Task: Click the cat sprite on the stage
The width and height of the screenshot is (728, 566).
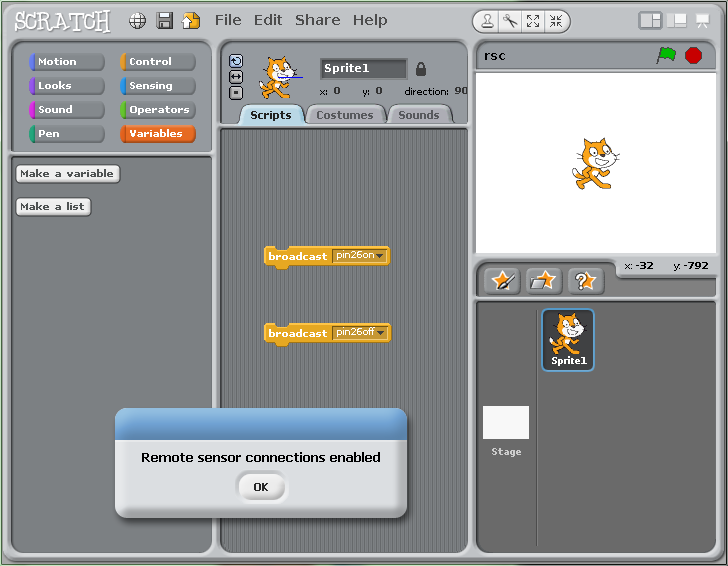Action: [x=596, y=163]
